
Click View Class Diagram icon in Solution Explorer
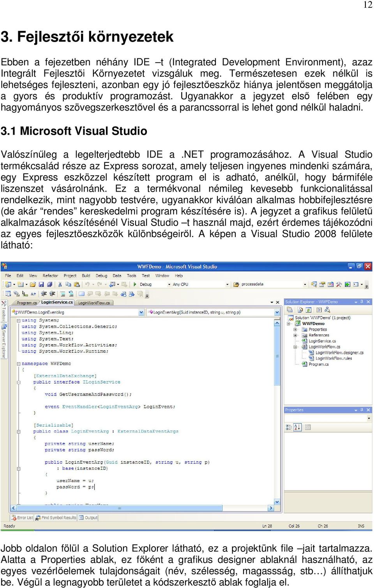click(327, 310)
